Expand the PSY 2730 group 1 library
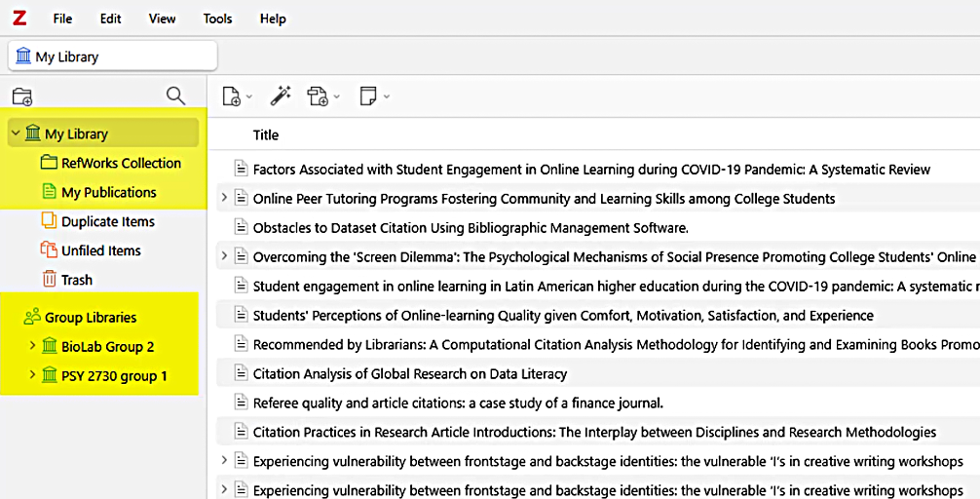Image resolution: width=980 pixels, height=499 pixels. 32,375
